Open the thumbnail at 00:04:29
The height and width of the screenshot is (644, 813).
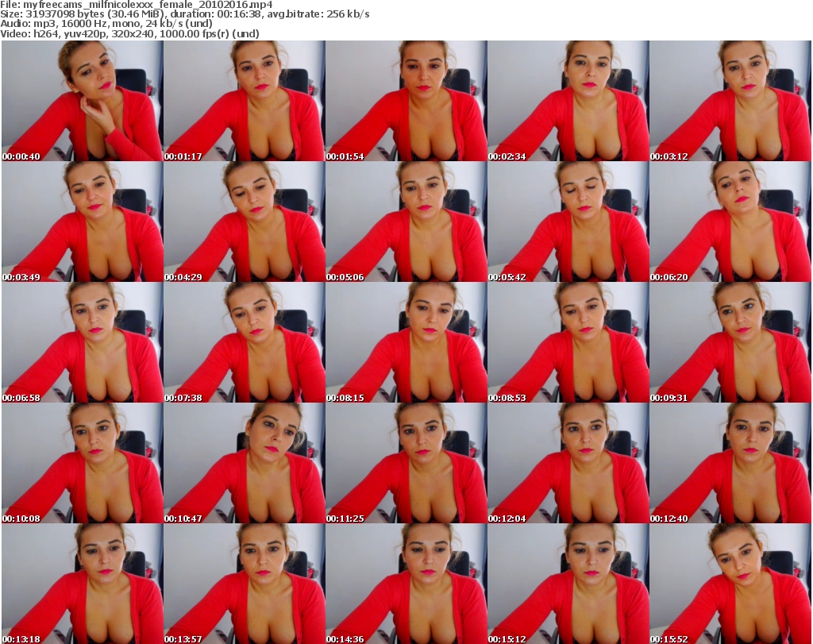click(x=245, y=222)
